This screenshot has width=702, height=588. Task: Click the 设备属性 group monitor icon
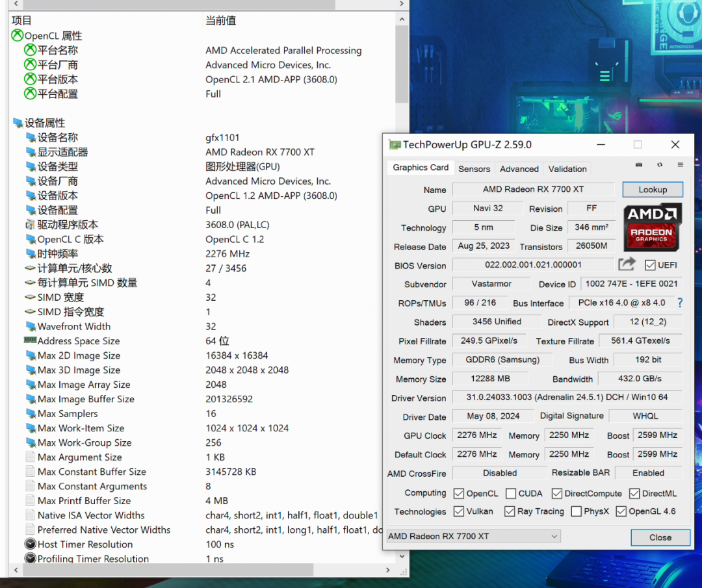(x=18, y=123)
